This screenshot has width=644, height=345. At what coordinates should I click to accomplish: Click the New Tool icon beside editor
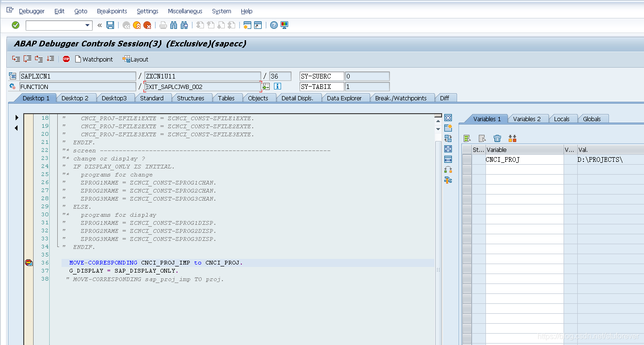click(x=448, y=128)
